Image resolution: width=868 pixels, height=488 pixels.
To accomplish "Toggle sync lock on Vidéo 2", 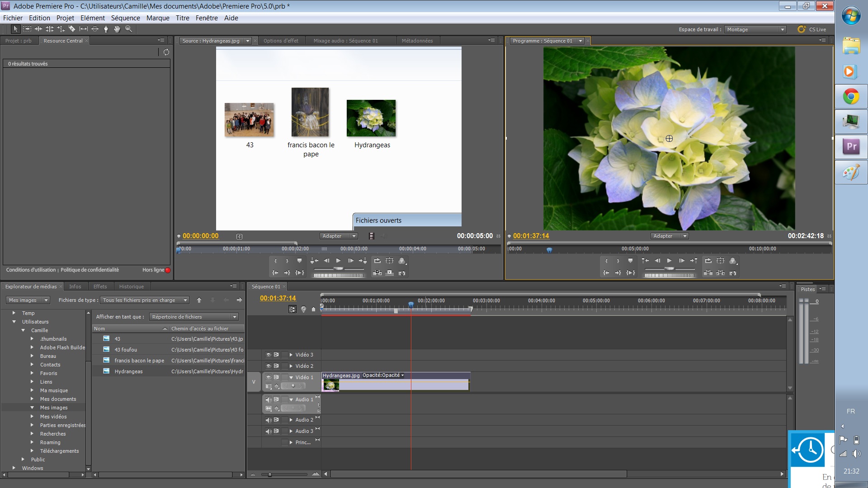I will point(276,366).
